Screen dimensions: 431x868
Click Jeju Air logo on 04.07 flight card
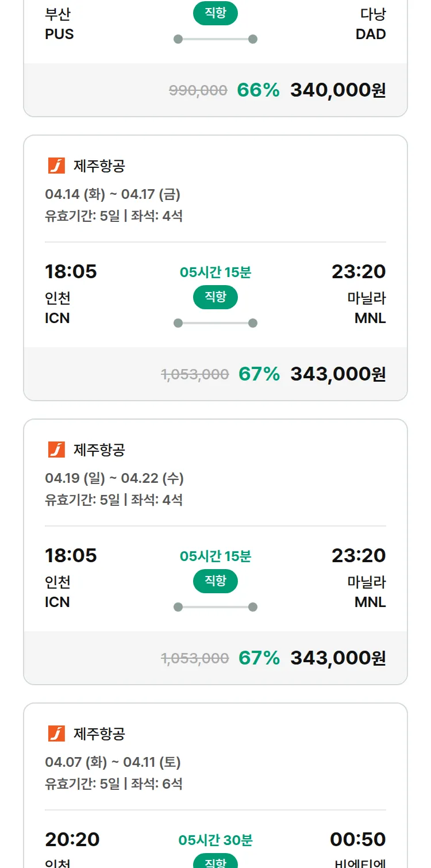(56, 733)
